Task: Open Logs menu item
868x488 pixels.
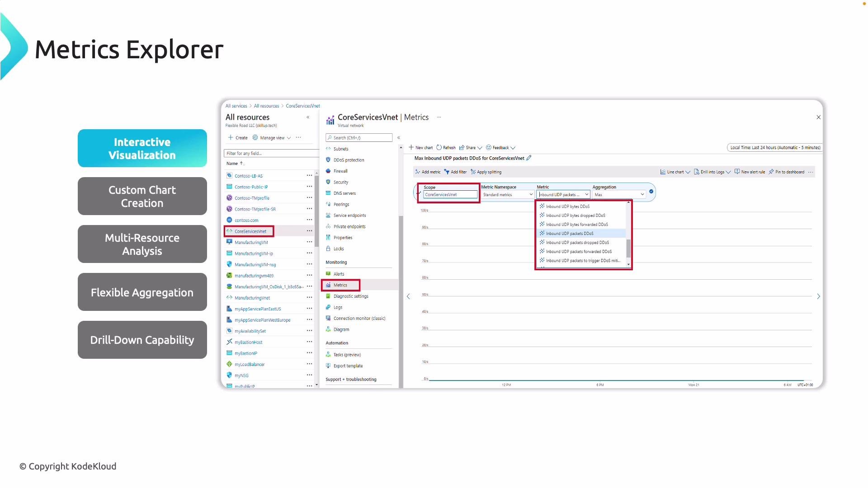Action: tap(338, 307)
